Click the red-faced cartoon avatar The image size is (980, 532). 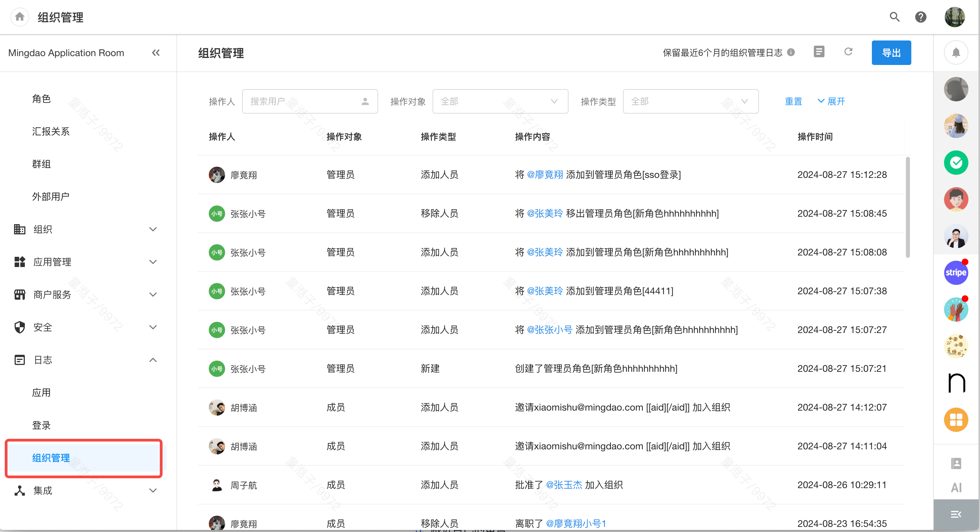coord(956,199)
